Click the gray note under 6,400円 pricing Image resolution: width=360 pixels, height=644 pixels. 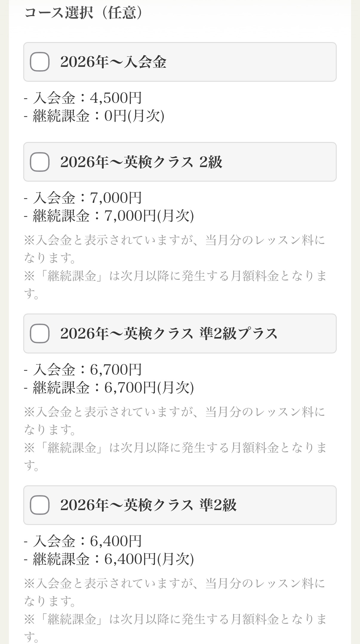pos(176,610)
